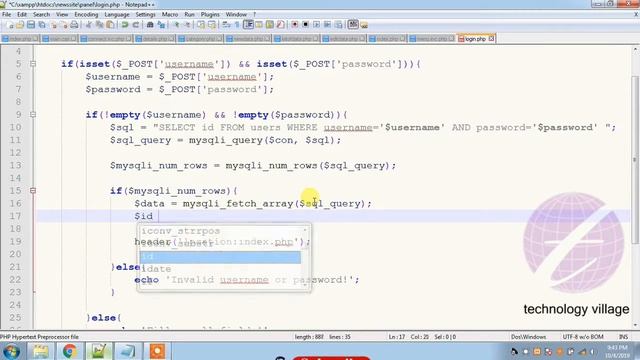
Task: Toggle INS insert mode in status bar
Action: [x=624, y=337]
